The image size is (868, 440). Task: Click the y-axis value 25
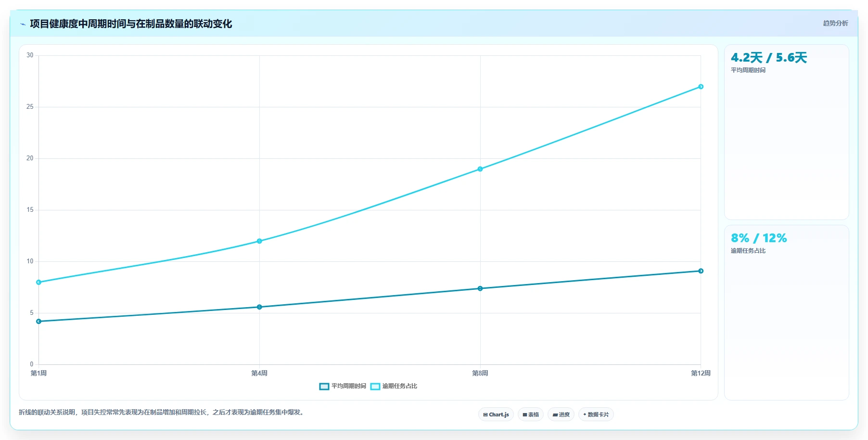(30, 107)
